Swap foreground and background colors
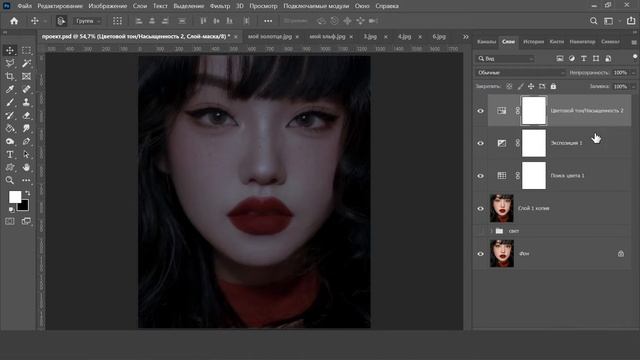The image size is (640, 360). 28,193
